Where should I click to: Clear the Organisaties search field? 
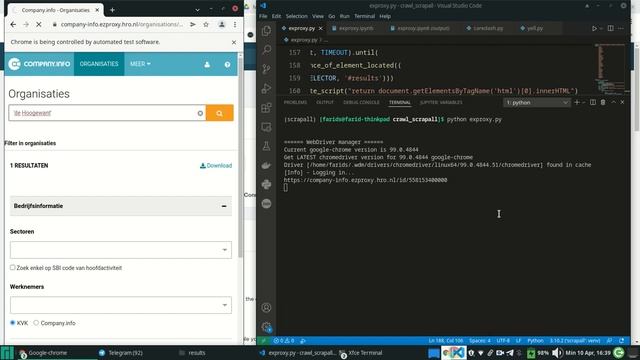click(200, 113)
